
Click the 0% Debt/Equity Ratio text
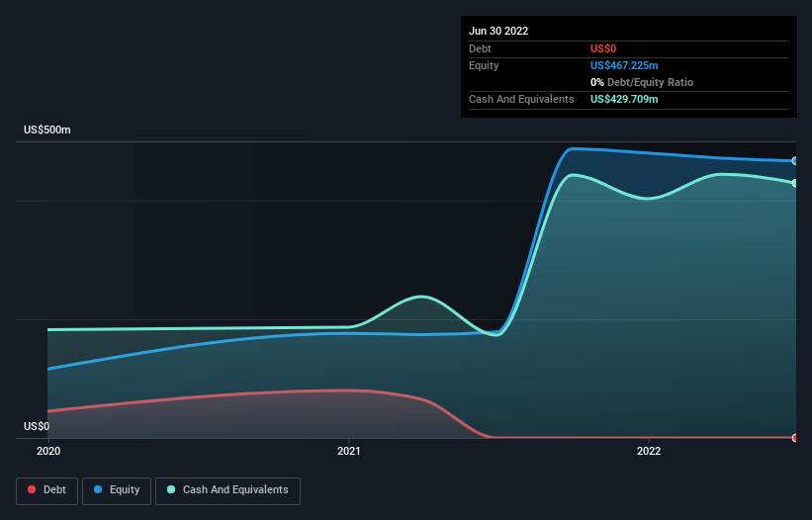point(642,82)
